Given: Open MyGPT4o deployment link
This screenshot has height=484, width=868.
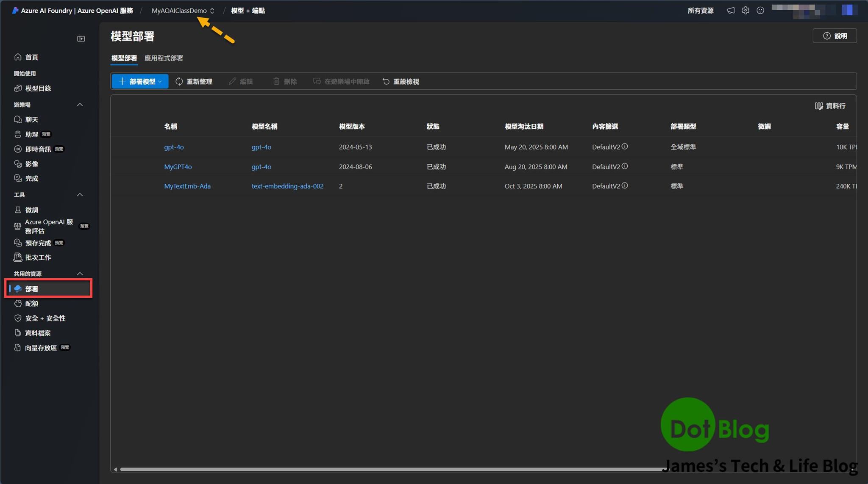Looking at the screenshot, I should tap(178, 167).
